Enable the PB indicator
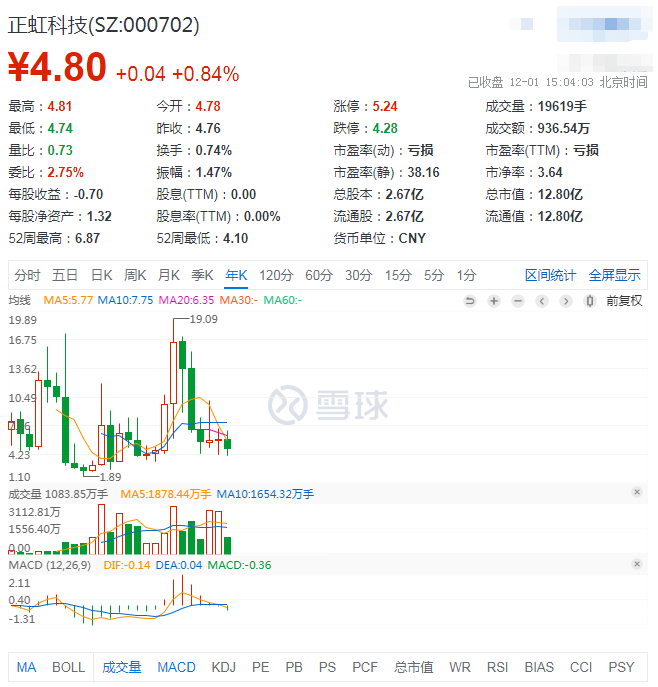This screenshot has height=687, width=658. click(294, 669)
